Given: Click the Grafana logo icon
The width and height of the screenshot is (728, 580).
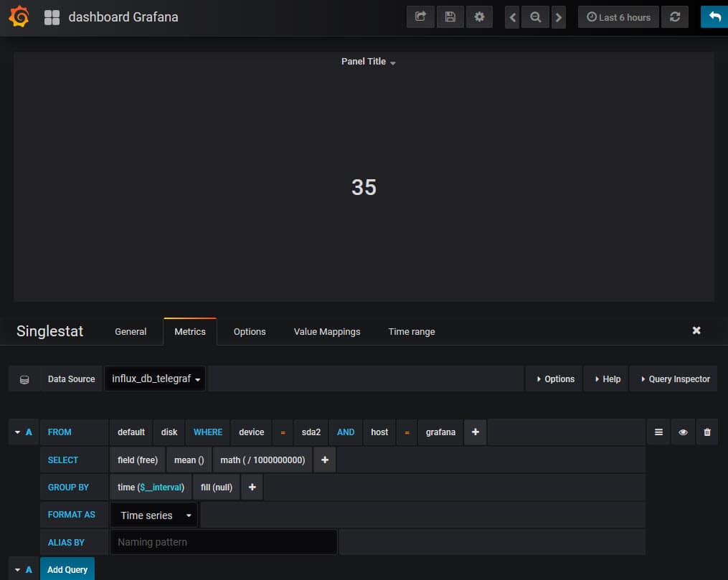Looking at the screenshot, I should click(19, 16).
